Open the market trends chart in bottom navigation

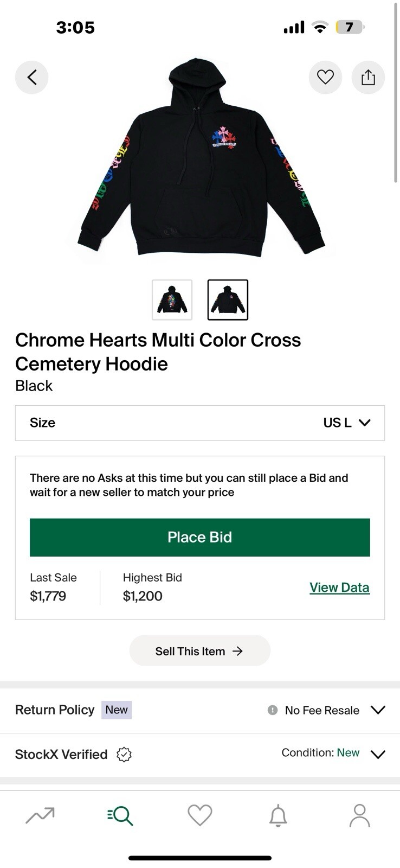pyautogui.click(x=40, y=815)
